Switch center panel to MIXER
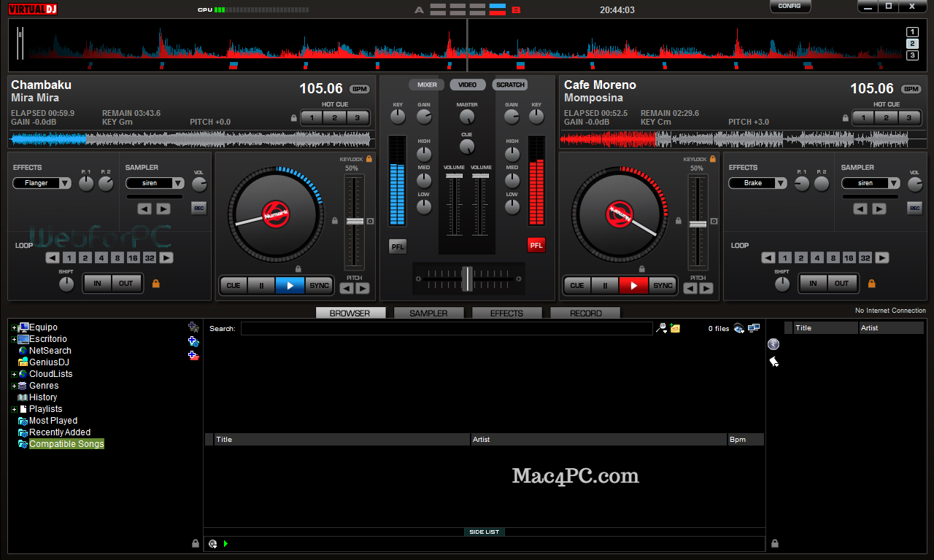 (427, 85)
